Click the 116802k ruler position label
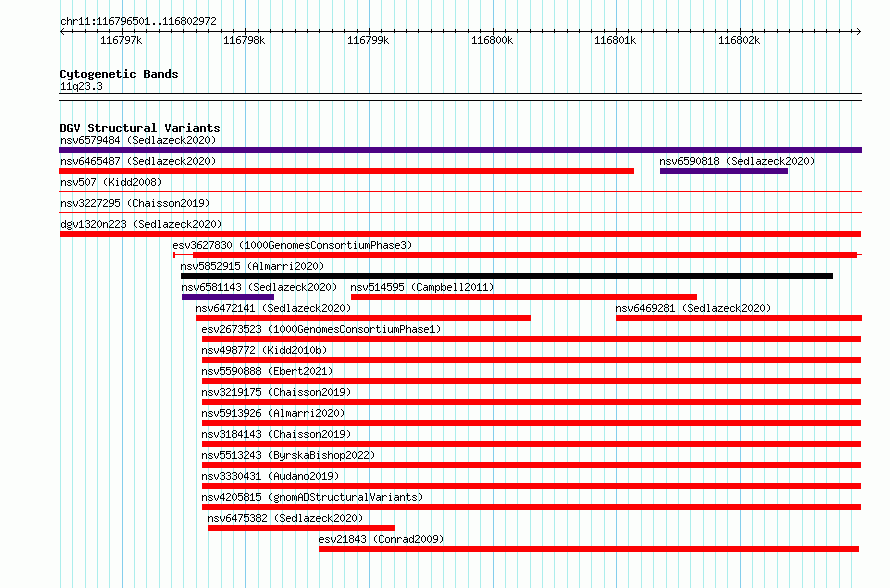 coord(739,41)
